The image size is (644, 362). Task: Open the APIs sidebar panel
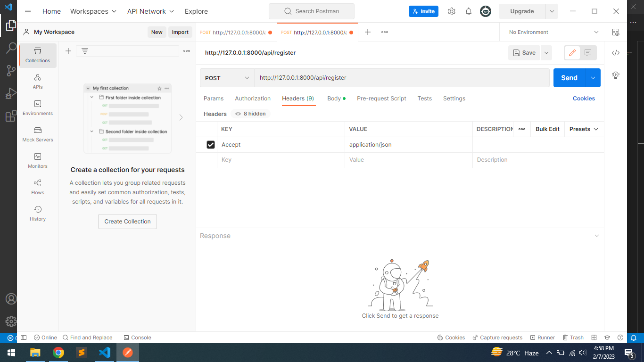point(38,82)
